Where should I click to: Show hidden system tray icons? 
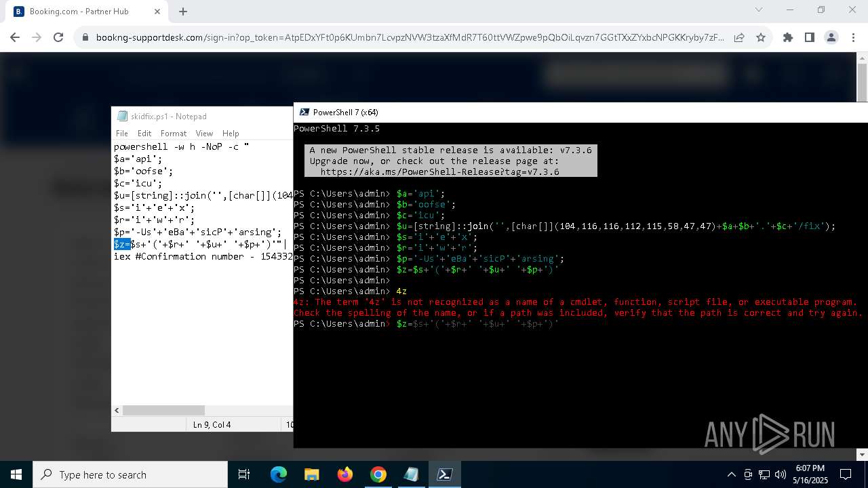click(731, 474)
